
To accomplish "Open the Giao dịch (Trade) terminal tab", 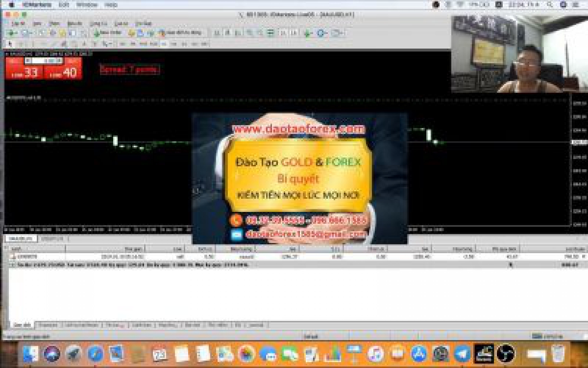I will tap(23, 325).
